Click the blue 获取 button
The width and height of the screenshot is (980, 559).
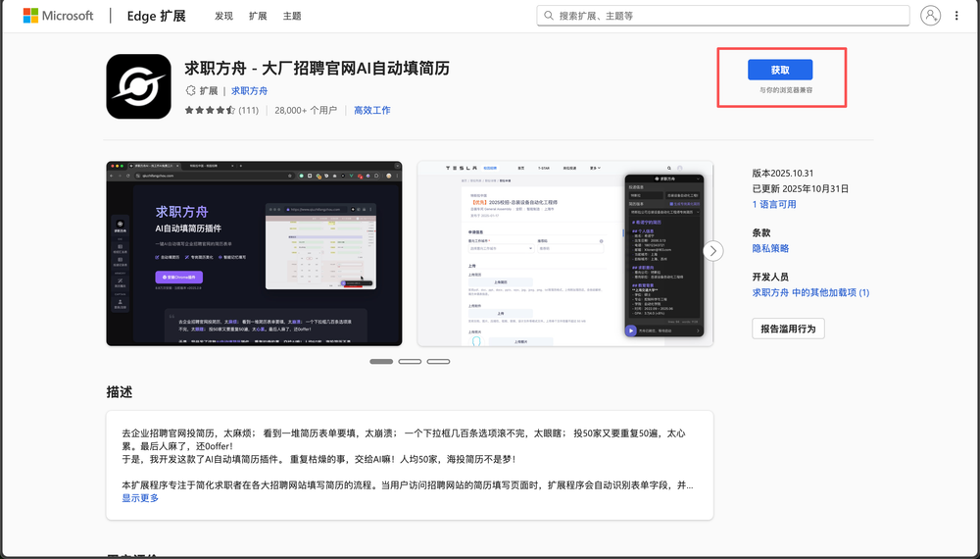point(780,70)
